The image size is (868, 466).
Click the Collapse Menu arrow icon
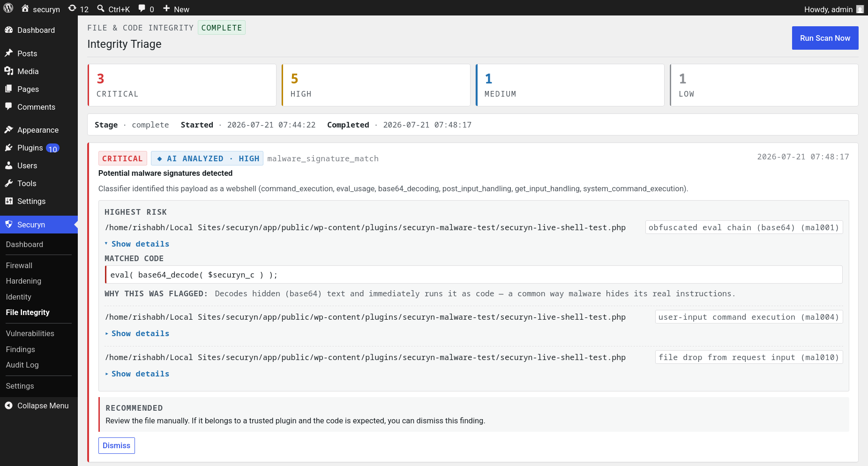(9, 406)
